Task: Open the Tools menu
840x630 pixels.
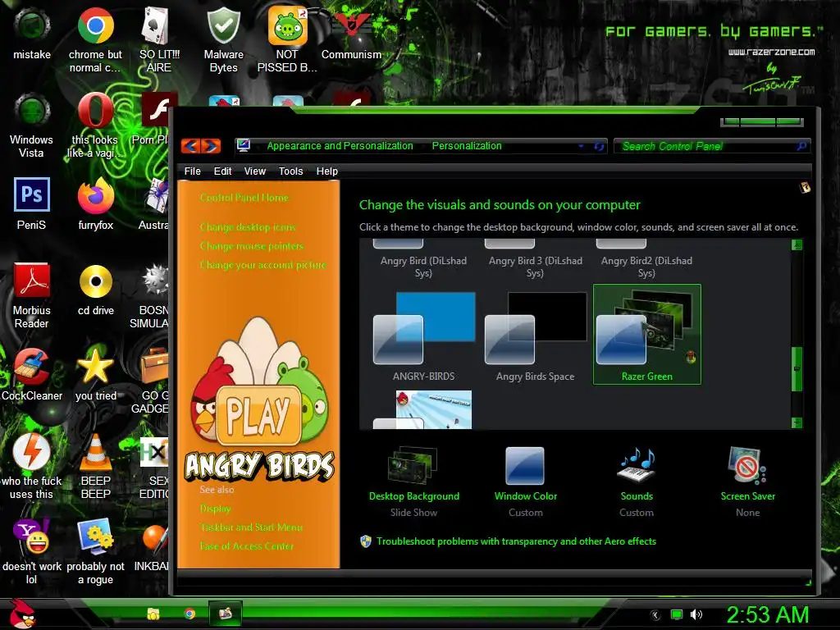Action: (291, 171)
